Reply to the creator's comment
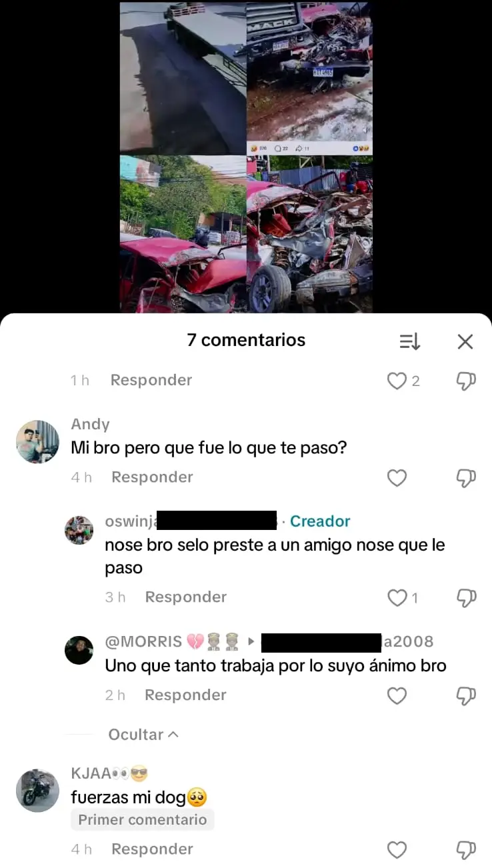 pos(186,597)
